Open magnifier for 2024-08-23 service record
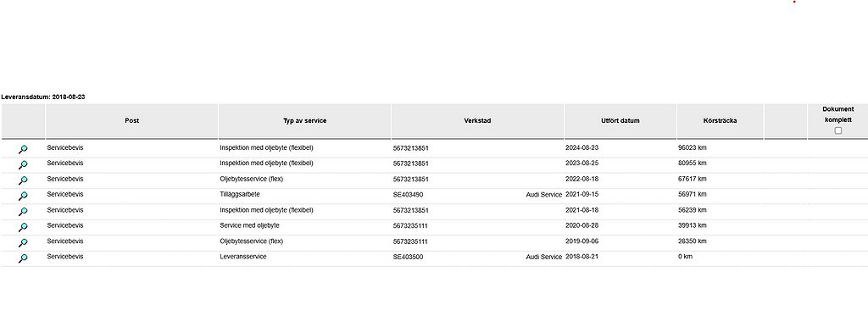 pyautogui.click(x=23, y=149)
